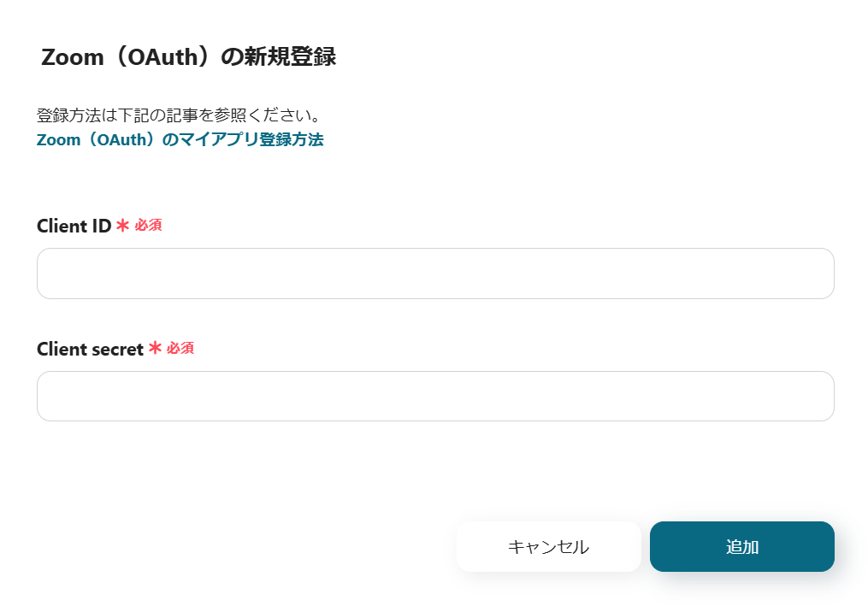Click the 必須 tag next to Client secret
868x606 pixels.
180,348
